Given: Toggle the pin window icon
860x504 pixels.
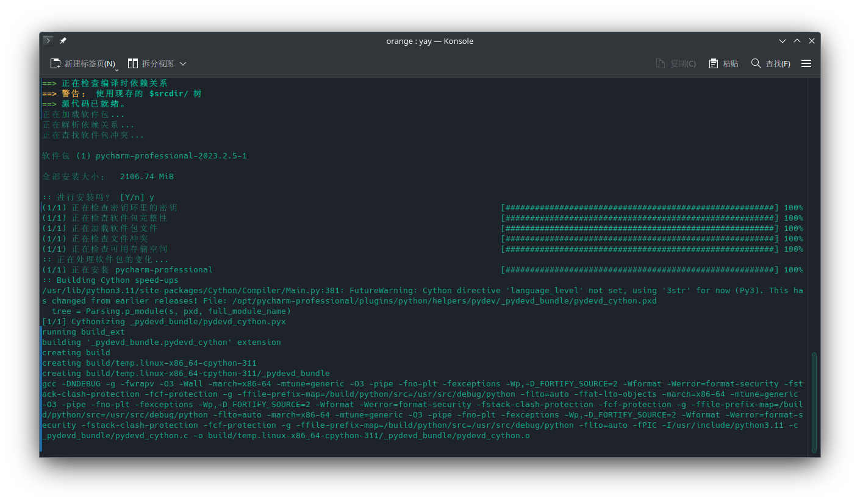Looking at the screenshot, I should (63, 41).
